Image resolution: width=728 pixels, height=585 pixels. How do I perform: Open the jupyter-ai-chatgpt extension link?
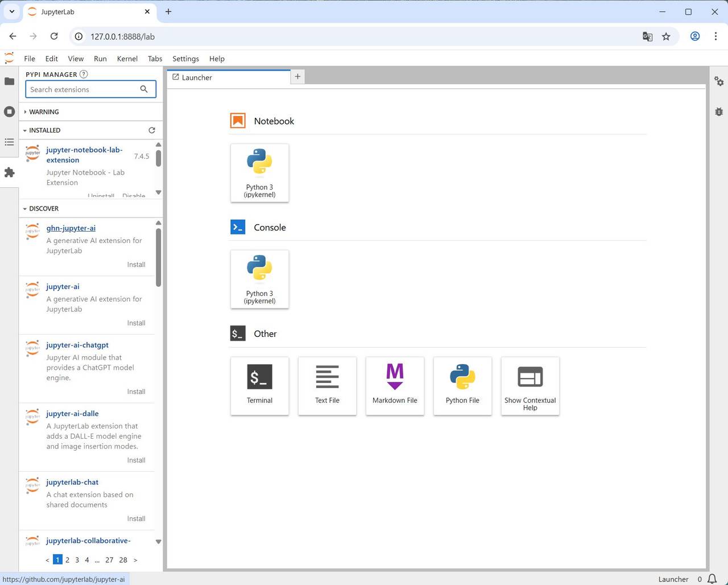pos(77,345)
